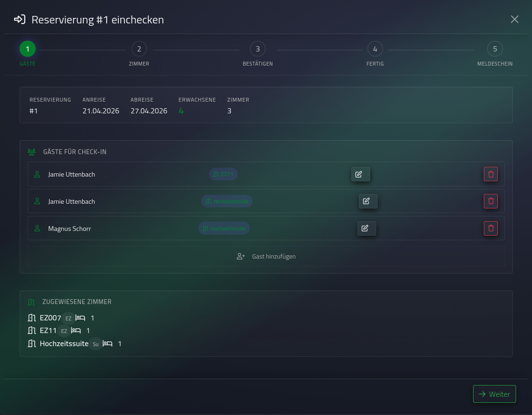The height and width of the screenshot is (415, 532).
Task: Click person icon of Jamie Uttenbach Hochzeitssuite row
Action: pos(37,201)
